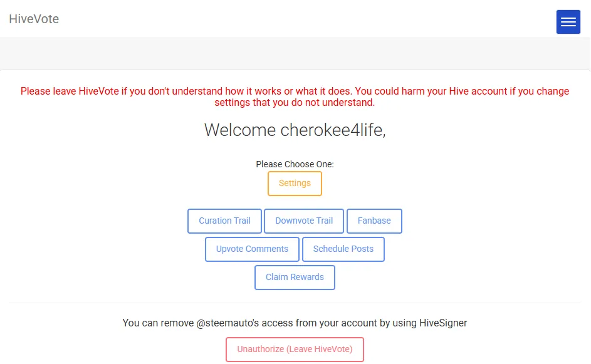Click the word Welcome in the heading
Image resolution: width=591 pixels, height=364 pixels.
(240, 130)
